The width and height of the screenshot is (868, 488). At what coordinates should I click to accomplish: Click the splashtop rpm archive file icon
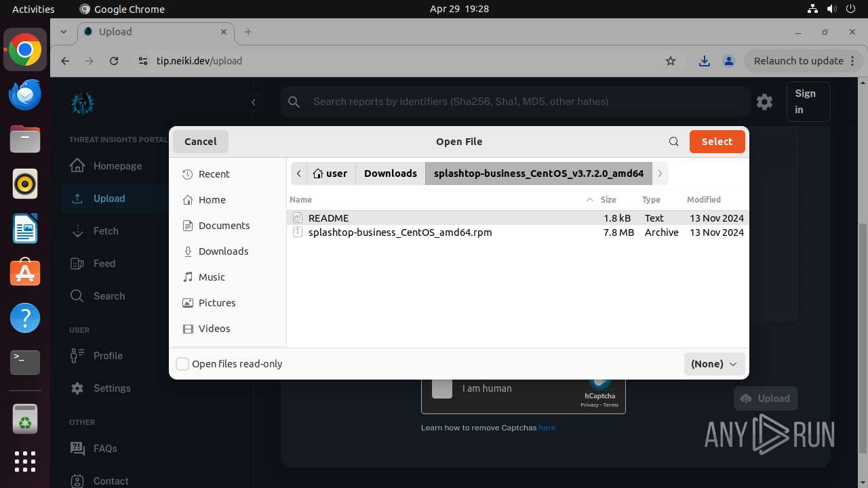point(297,232)
